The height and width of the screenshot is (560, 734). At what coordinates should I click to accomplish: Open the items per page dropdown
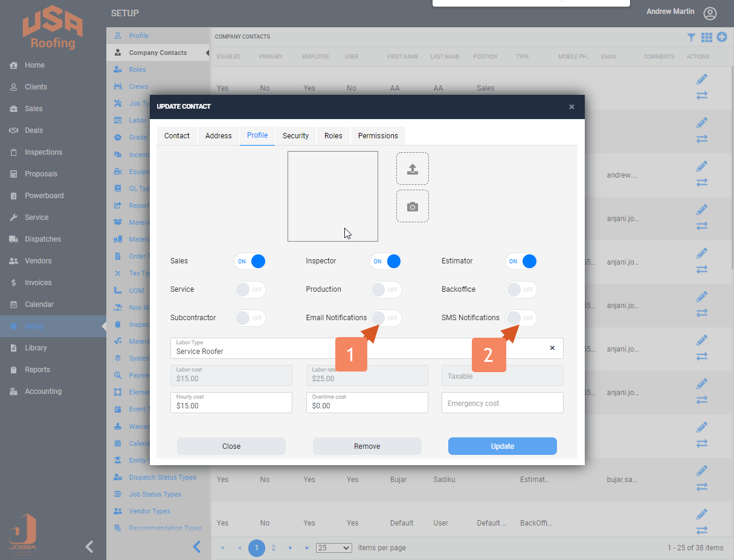(x=334, y=548)
